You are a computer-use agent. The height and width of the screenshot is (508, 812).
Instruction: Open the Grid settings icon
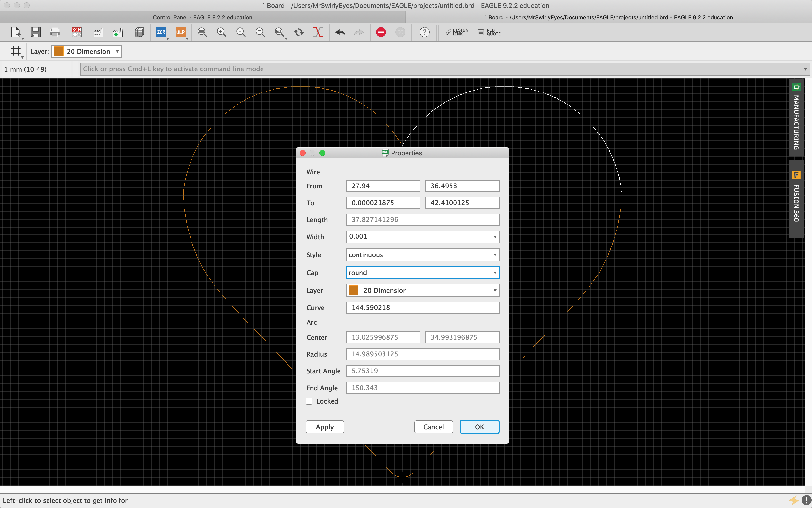(x=16, y=51)
